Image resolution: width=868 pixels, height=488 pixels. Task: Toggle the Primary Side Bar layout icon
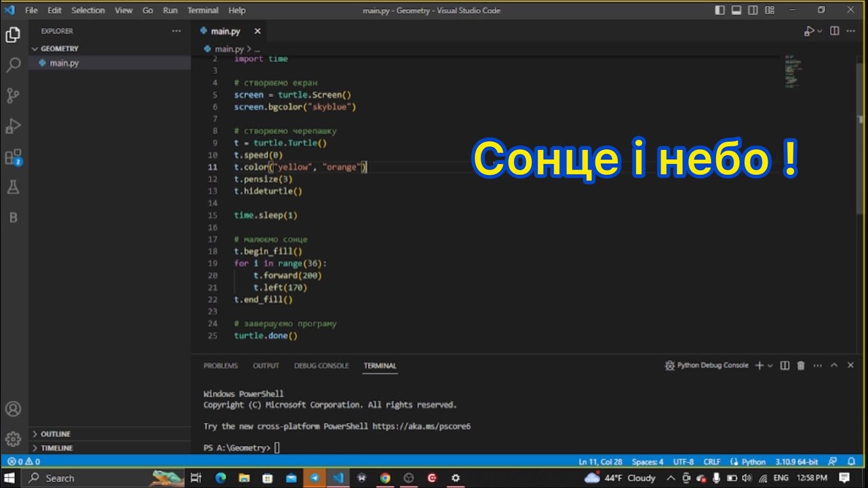pyautogui.click(x=719, y=10)
